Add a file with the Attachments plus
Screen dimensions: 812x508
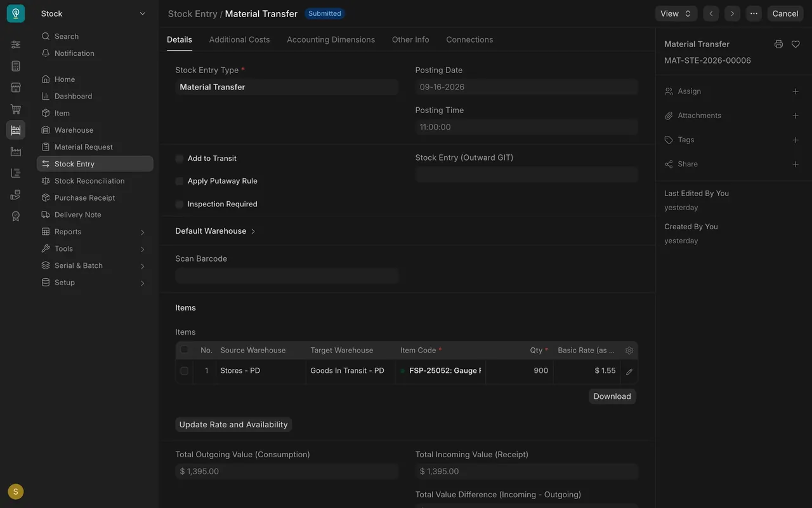coord(796,116)
